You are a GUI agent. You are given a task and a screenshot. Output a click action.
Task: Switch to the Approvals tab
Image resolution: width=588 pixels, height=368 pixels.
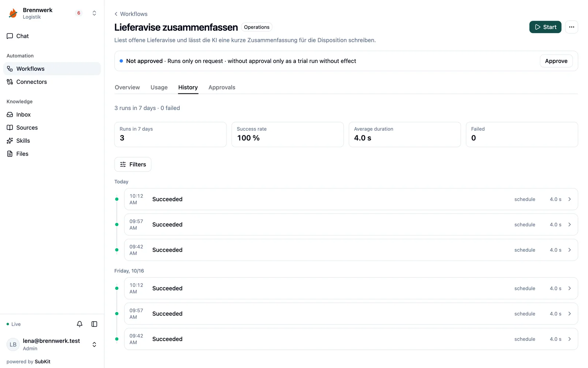(x=222, y=88)
